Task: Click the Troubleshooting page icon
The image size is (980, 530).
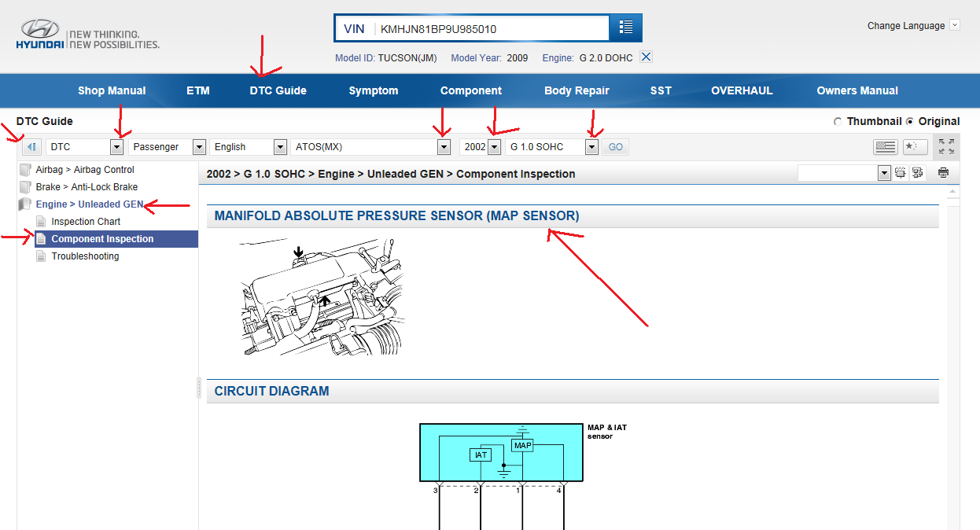Action: pyautogui.click(x=42, y=256)
